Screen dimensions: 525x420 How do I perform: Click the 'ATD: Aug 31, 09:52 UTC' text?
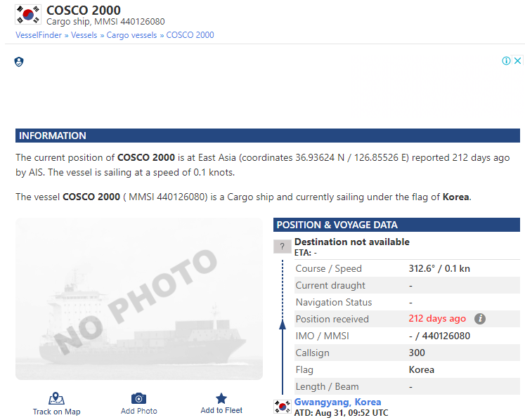(x=341, y=413)
